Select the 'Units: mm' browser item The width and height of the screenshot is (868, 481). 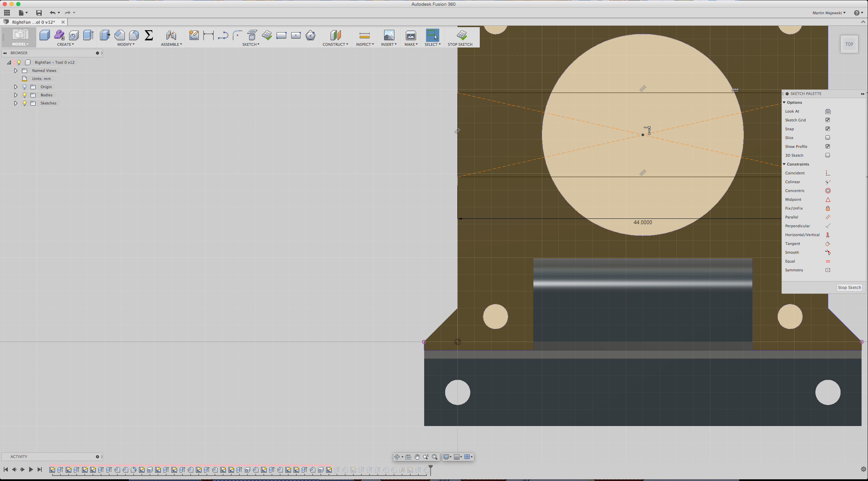(41, 79)
